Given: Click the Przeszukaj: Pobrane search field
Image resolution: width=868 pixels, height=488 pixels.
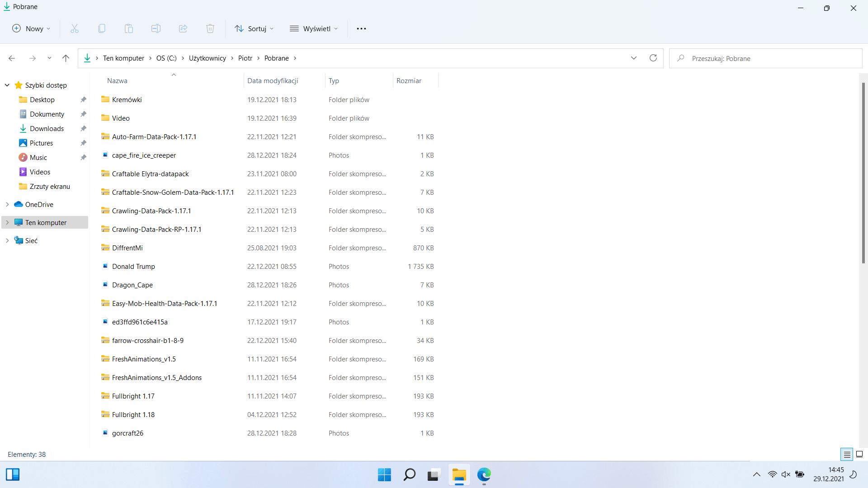Looking at the screenshot, I should tap(765, 58).
